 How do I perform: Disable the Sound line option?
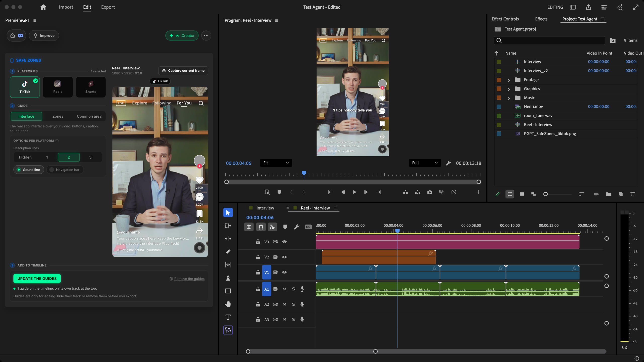tap(29, 170)
